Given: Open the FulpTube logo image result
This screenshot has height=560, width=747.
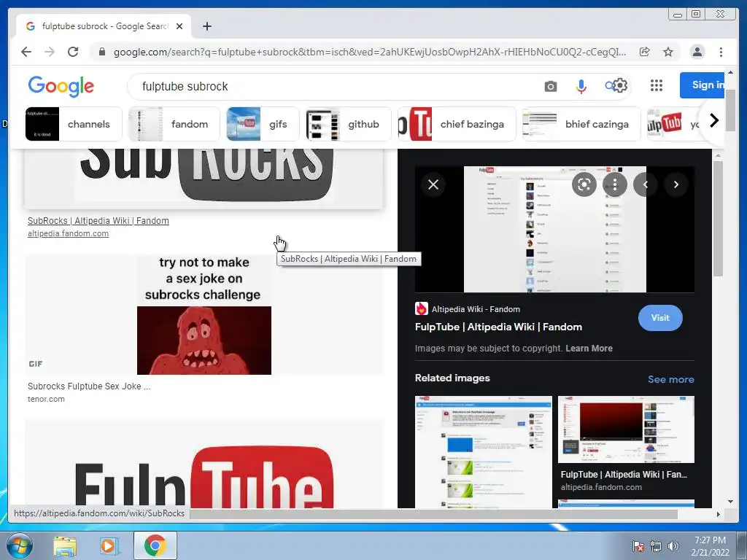Looking at the screenshot, I should (204, 464).
